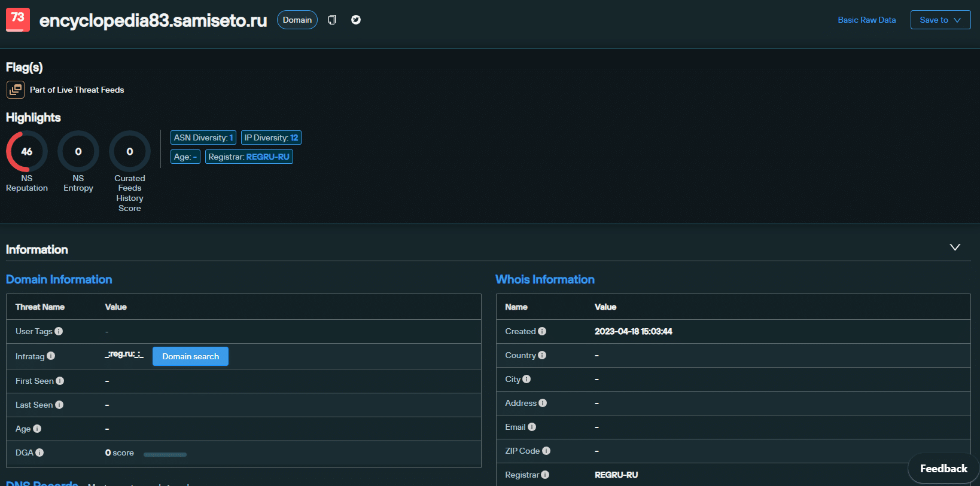The height and width of the screenshot is (486, 980).
Task: Open Basic Raw Data link
Action: tap(867, 20)
